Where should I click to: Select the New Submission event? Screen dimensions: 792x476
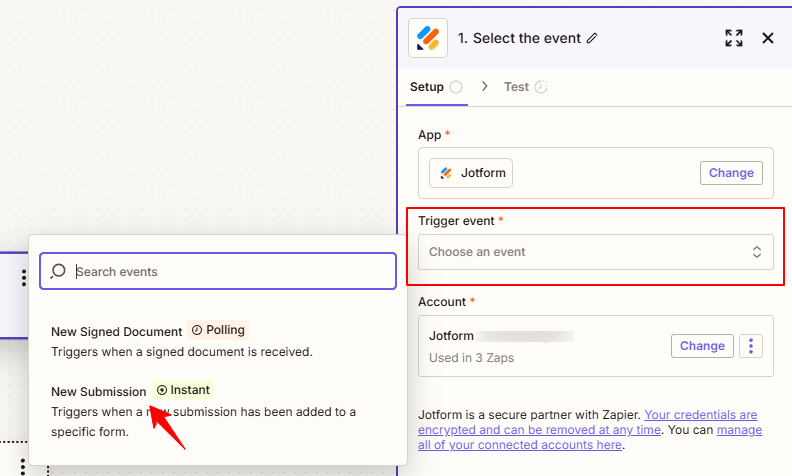tap(218, 411)
